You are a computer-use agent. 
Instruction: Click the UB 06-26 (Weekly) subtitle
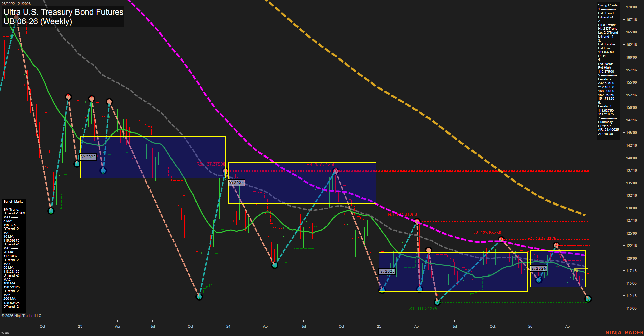tap(38, 22)
